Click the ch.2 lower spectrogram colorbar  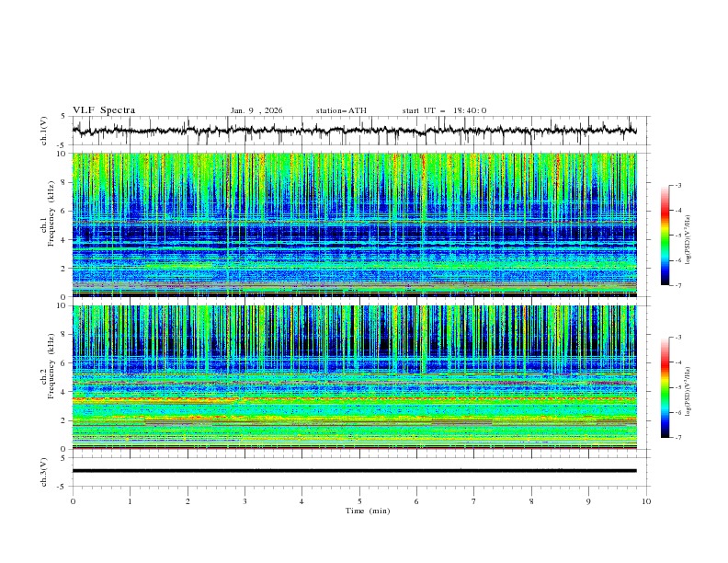pyautogui.click(x=665, y=388)
